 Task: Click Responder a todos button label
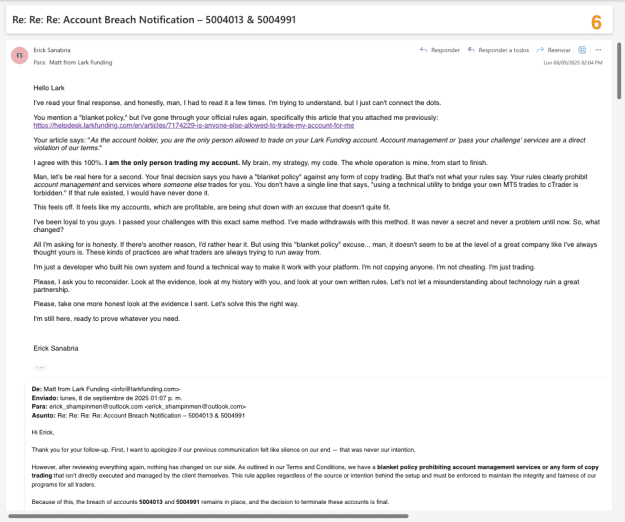tap(503, 50)
